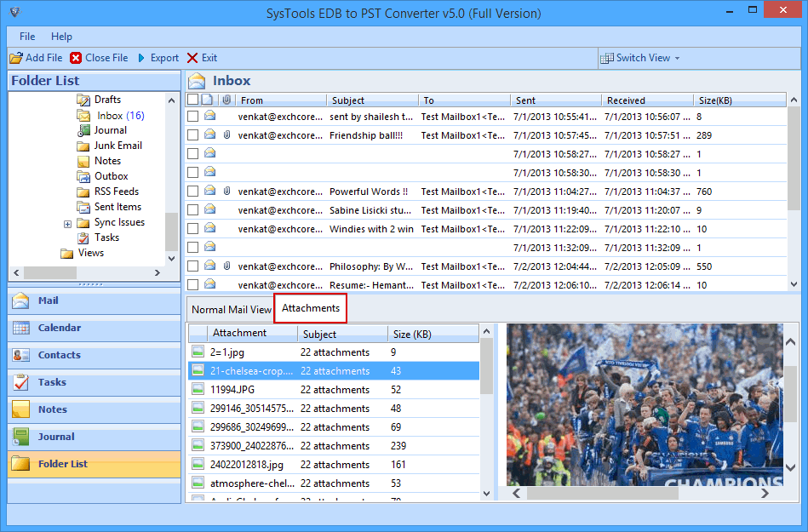Open the Calendar navigation button
Image resolution: width=808 pixels, height=532 pixels.
tap(95, 328)
